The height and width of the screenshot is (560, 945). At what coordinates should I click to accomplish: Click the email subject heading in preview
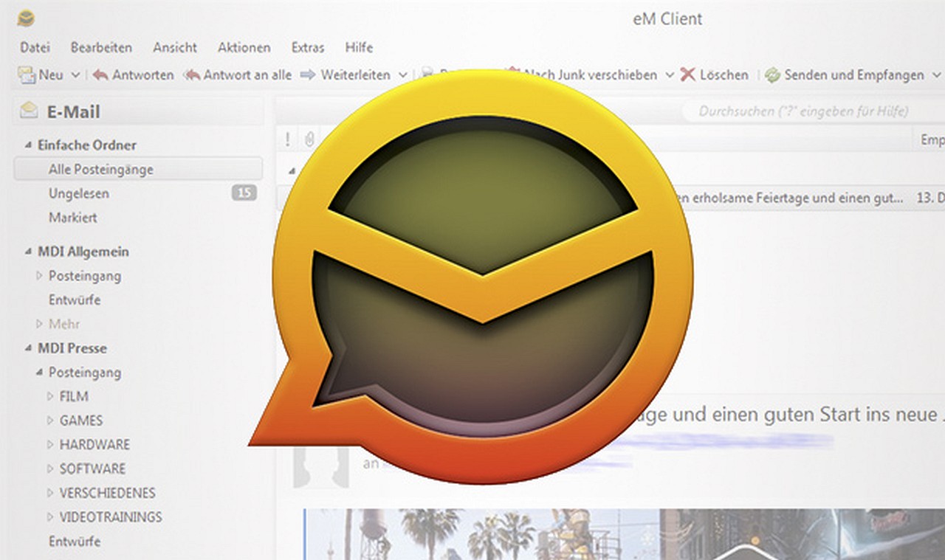pyautogui.click(x=790, y=414)
